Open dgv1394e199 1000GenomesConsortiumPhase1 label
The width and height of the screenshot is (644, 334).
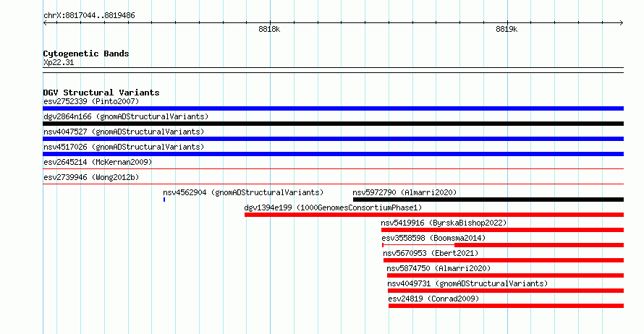click(x=333, y=207)
